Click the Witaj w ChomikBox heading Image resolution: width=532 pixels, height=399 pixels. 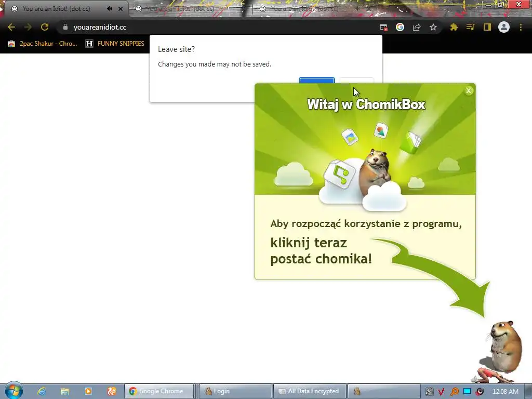[366, 104]
